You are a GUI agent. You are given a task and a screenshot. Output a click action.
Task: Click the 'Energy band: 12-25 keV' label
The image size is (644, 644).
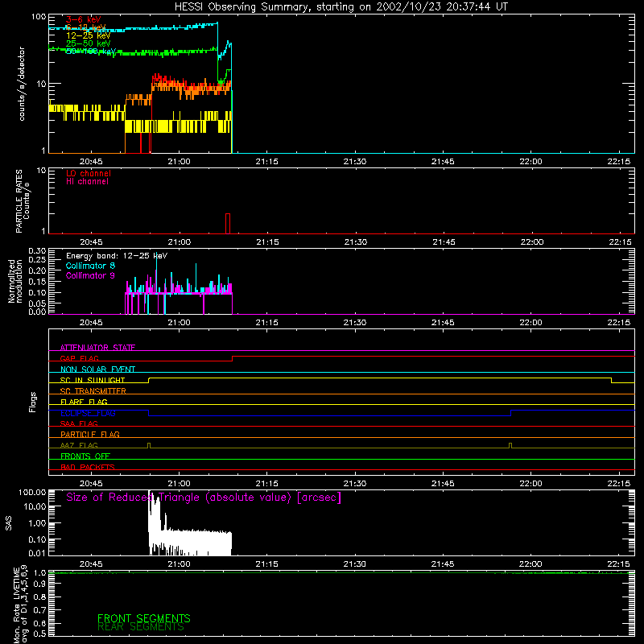117,256
